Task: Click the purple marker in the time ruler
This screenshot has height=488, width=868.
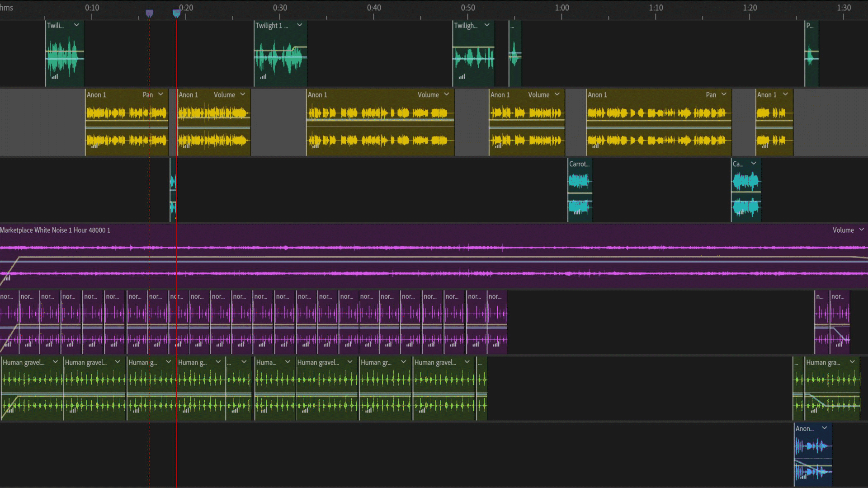Action: [149, 14]
